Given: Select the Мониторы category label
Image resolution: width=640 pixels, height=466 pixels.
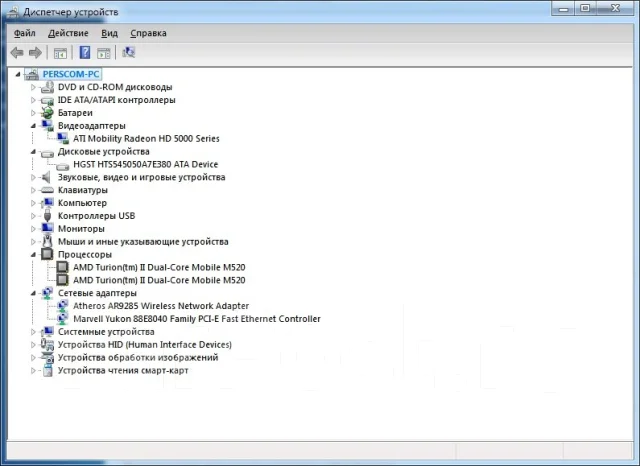Looking at the screenshot, I should (x=81, y=229).
